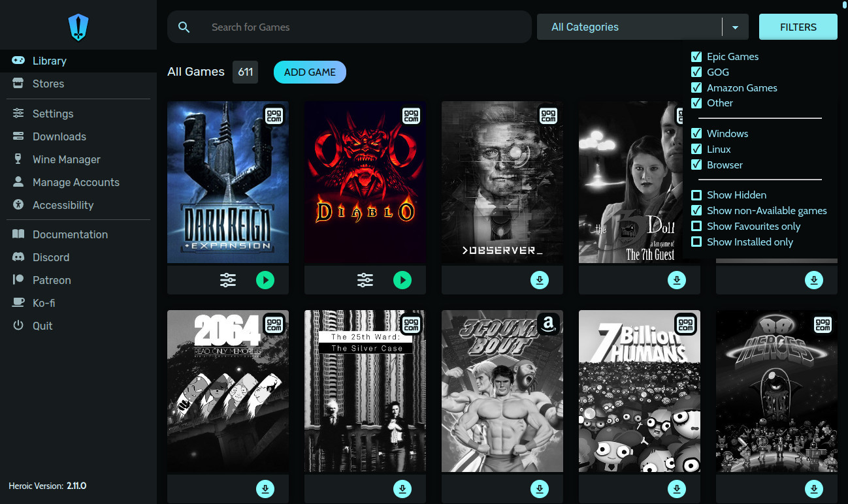Uncheck the Epic Games filter
This screenshot has height=504, width=848.
[696, 57]
